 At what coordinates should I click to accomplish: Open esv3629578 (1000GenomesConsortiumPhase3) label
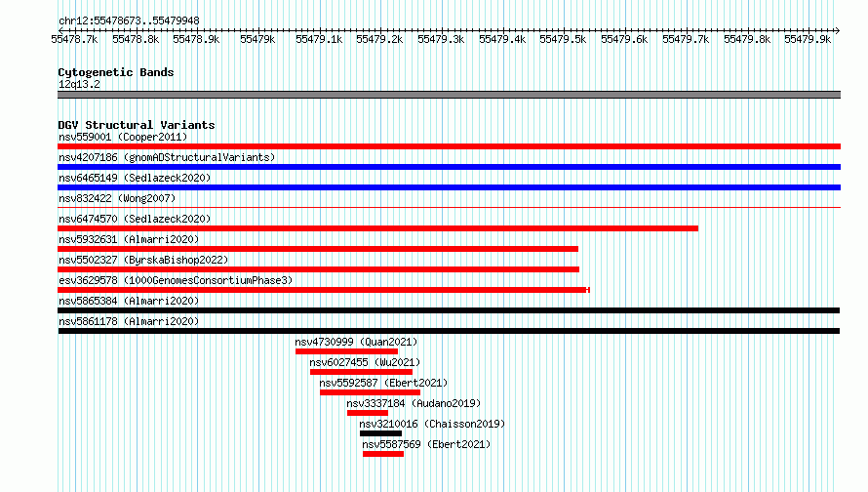pos(176,280)
